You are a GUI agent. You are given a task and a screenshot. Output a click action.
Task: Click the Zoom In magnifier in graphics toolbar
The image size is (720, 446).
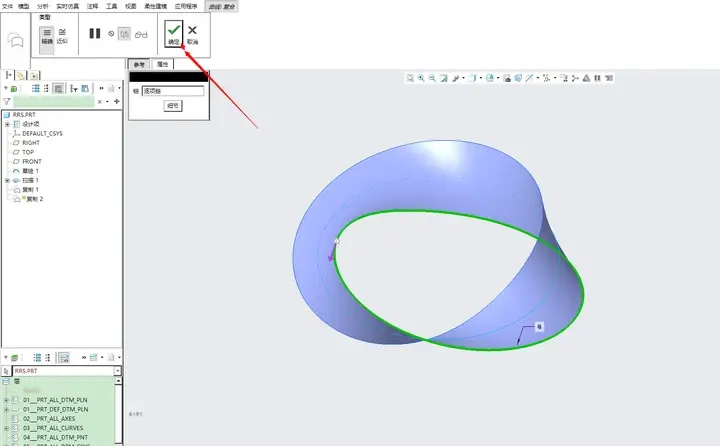(421, 78)
